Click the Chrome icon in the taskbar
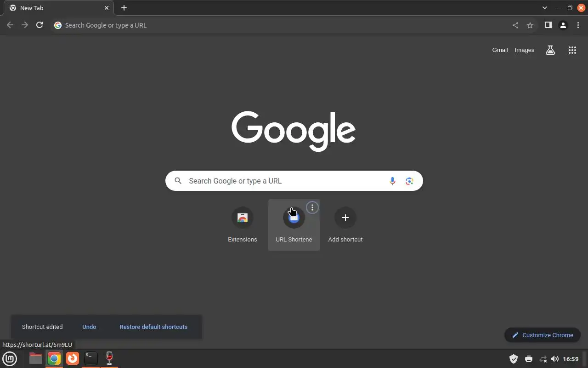The height and width of the screenshot is (368, 588). (54, 358)
